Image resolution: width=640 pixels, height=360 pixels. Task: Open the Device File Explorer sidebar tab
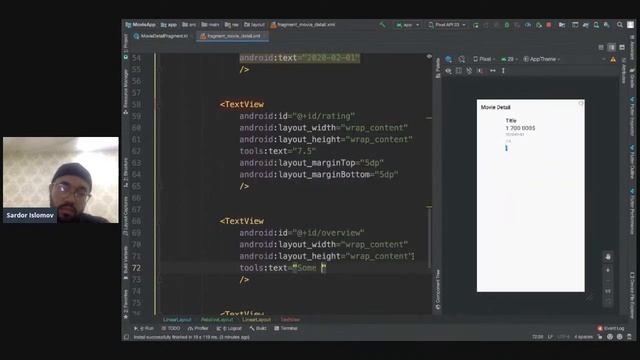(x=632, y=296)
